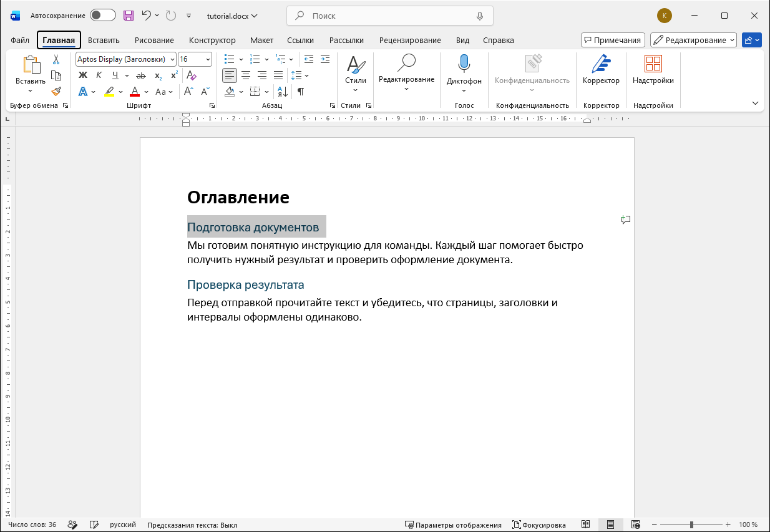Toggle show paragraph marks (¶)
Screen dimensions: 770x532
pyautogui.click(x=301, y=92)
